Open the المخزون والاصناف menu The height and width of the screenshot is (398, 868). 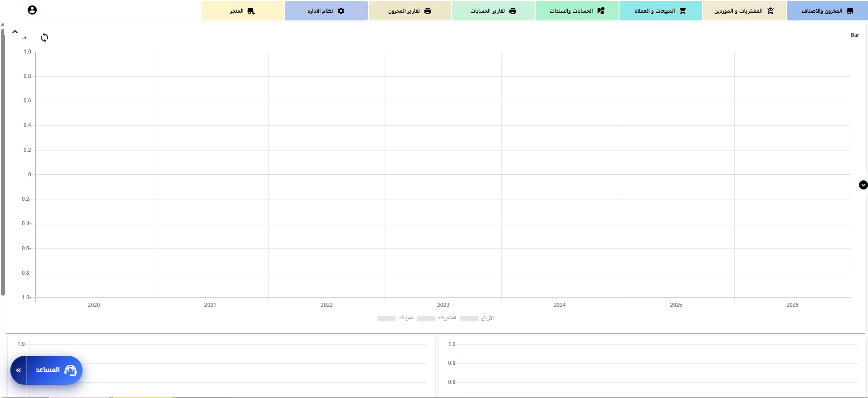(x=827, y=11)
